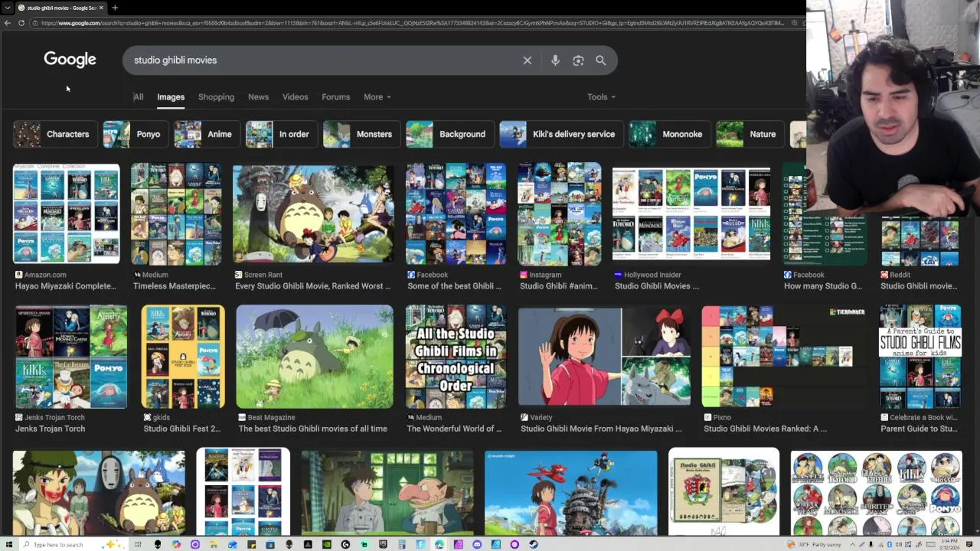Image resolution: width=980 pixels, height=551 pixels.
Task: Open the Pixno tier list image
Action: coord(785,357)
